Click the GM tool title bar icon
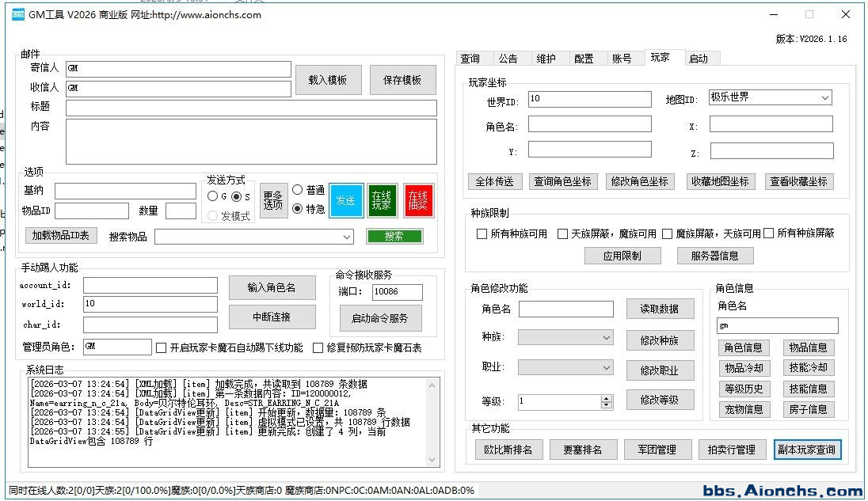This screenshot has height=501, width=868. (x=17, y=14)
